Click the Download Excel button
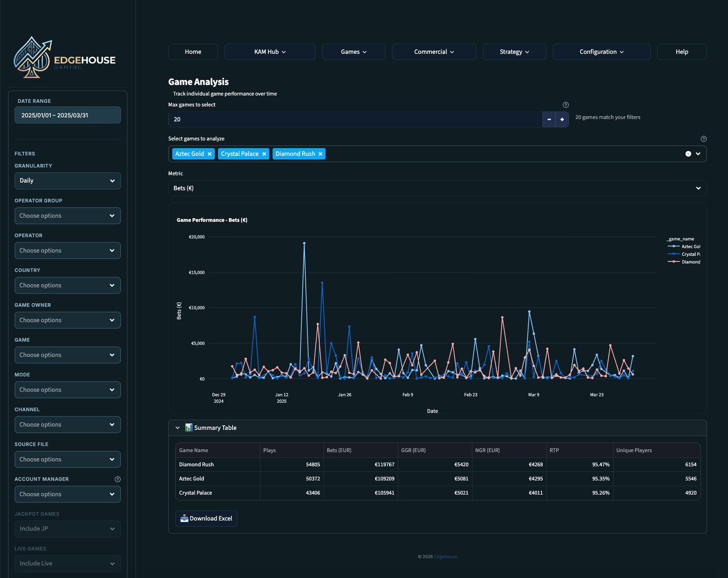Image resolution: width=728 pixels, height=578 pixels. click(x=206, y=518)
